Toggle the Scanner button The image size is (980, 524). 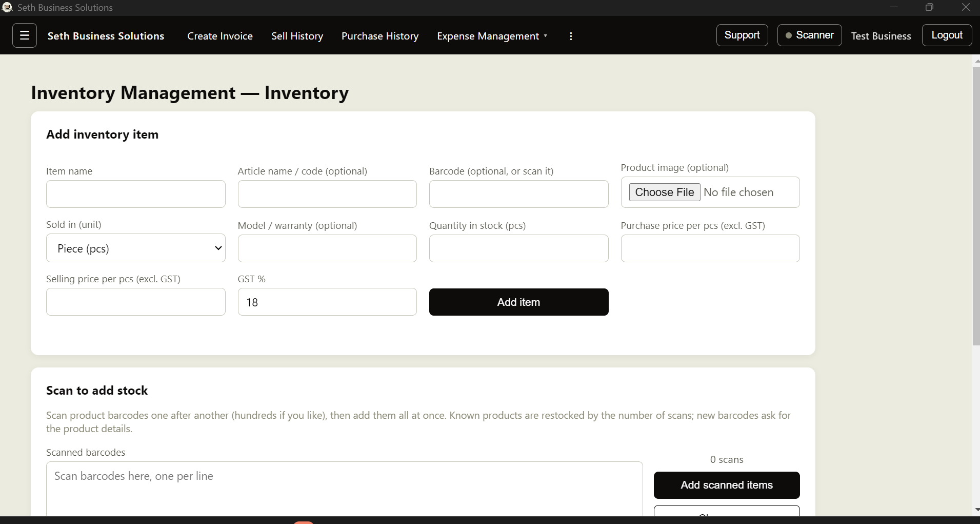click(809, 35)
